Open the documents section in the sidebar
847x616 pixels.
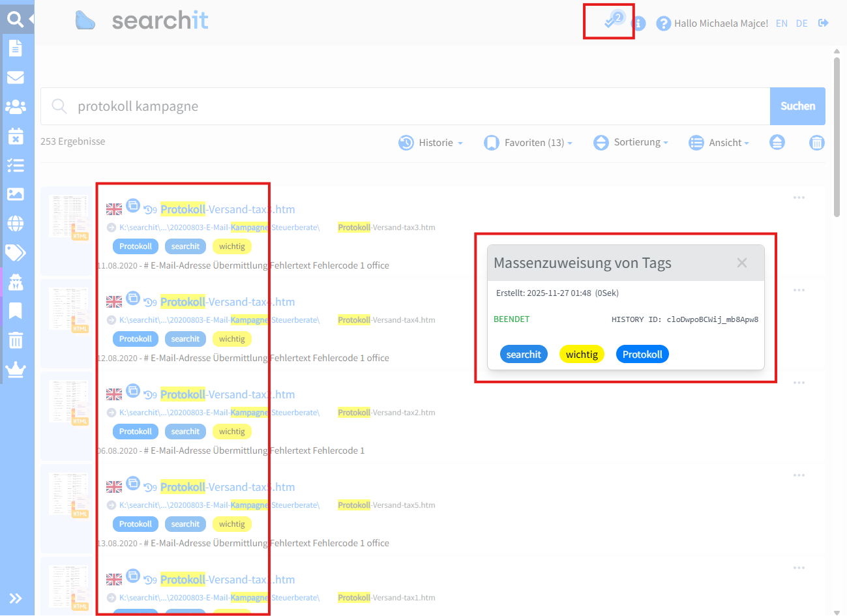tap(16, 48)
